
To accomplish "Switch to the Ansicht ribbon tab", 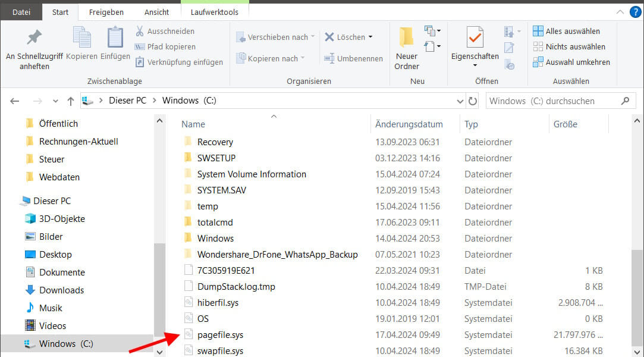I will [x=156, y=12].
